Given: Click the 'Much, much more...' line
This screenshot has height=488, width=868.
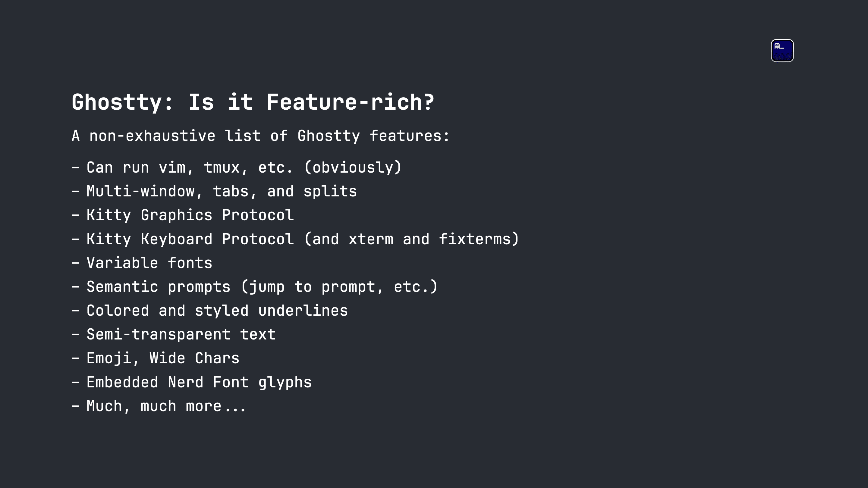Looking at the screenshot, I should click(x=159, y=406).
